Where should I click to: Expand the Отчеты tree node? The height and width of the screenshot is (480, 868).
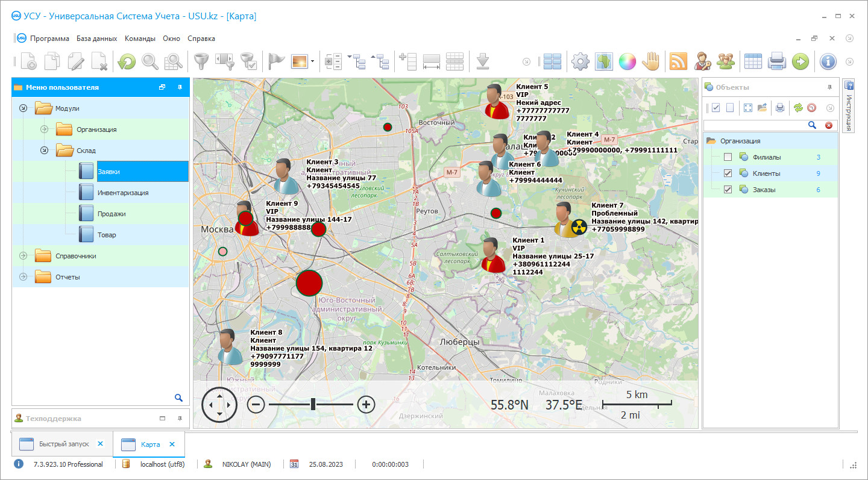coord(24,277)
